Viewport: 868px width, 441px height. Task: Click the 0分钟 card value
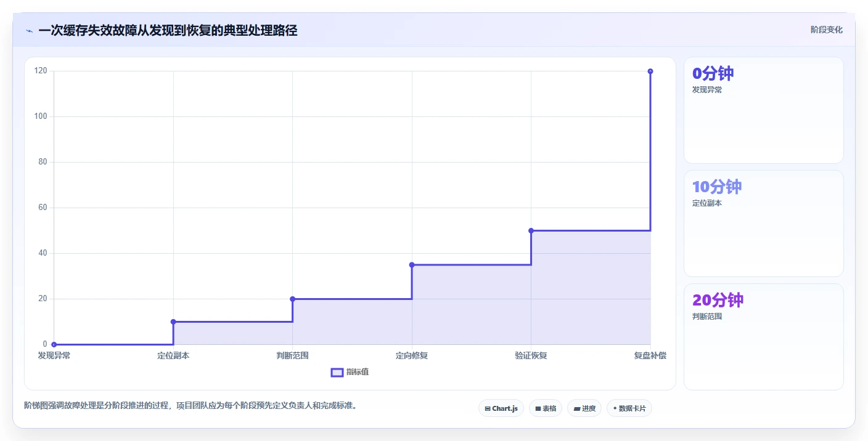tap(713, 73)
